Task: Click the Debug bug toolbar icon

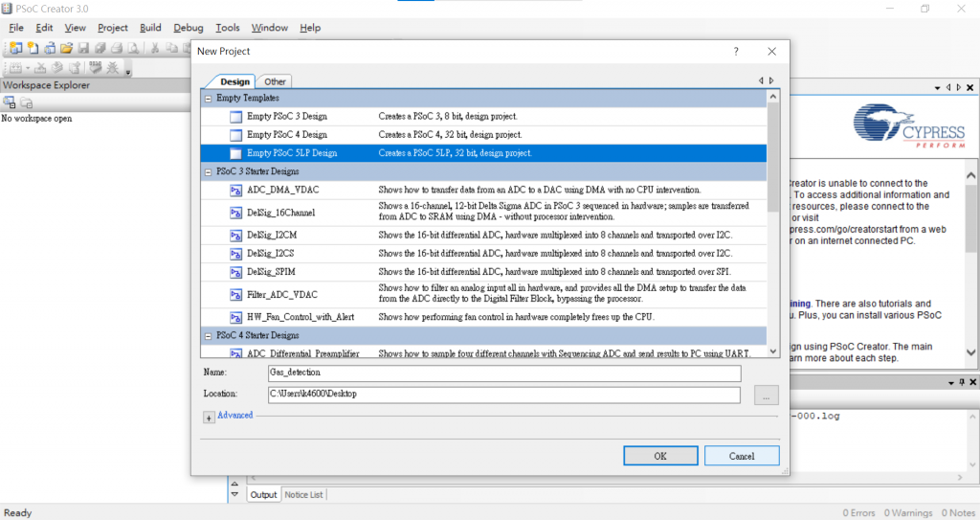Action: 113,68
